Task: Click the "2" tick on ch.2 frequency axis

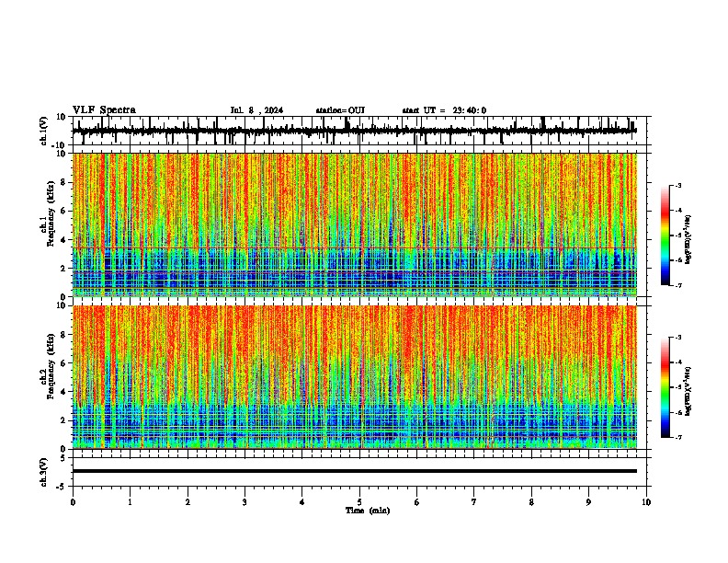Action: click(x=64, y=420)
